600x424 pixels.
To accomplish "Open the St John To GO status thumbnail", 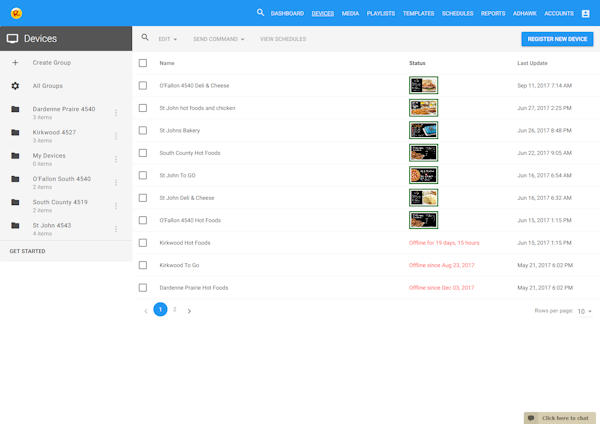I will click(x=423, y=175).
